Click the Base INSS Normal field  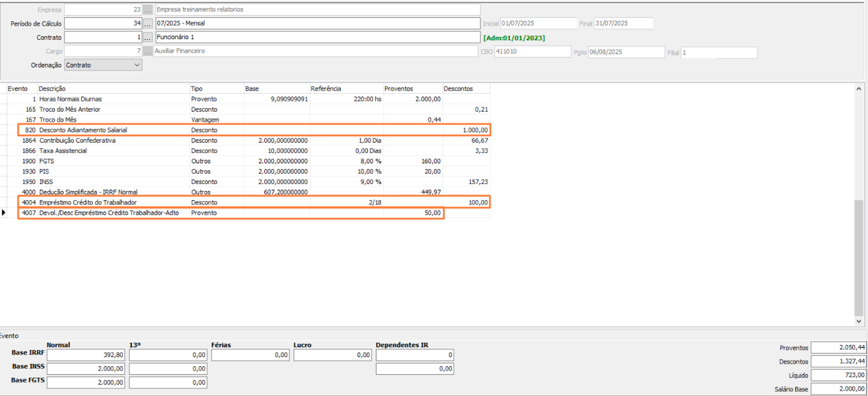point(86,368)
